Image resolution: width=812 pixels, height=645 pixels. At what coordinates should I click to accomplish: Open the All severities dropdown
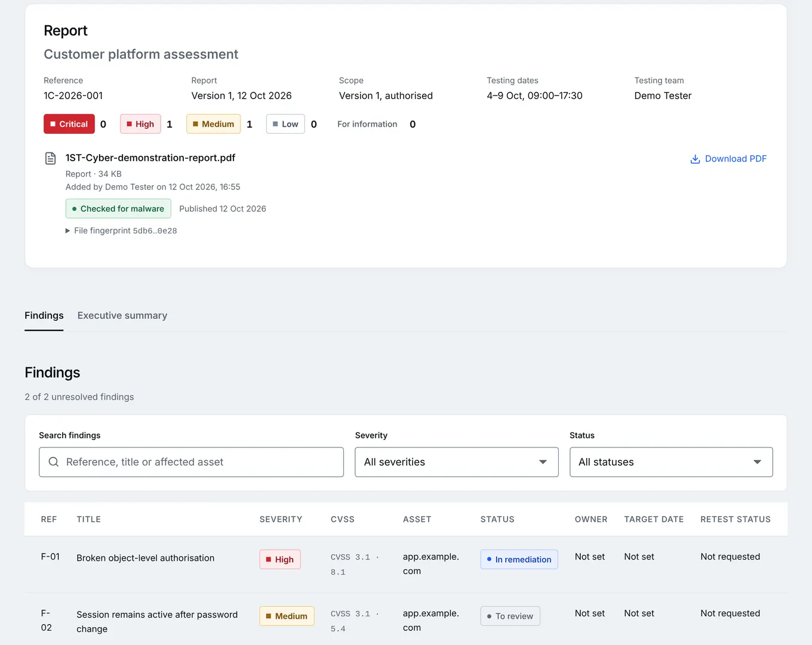tap(457, 462)
